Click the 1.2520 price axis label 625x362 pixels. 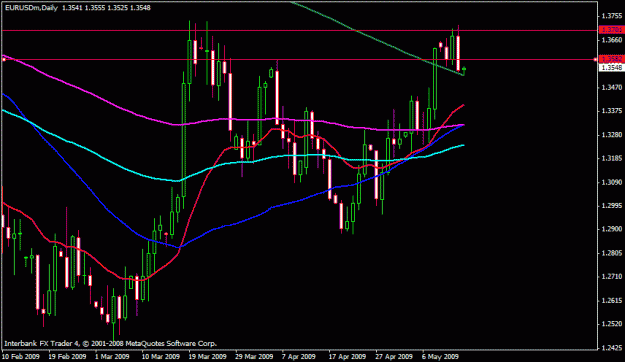pyautogui.click(x=611, y=324)
